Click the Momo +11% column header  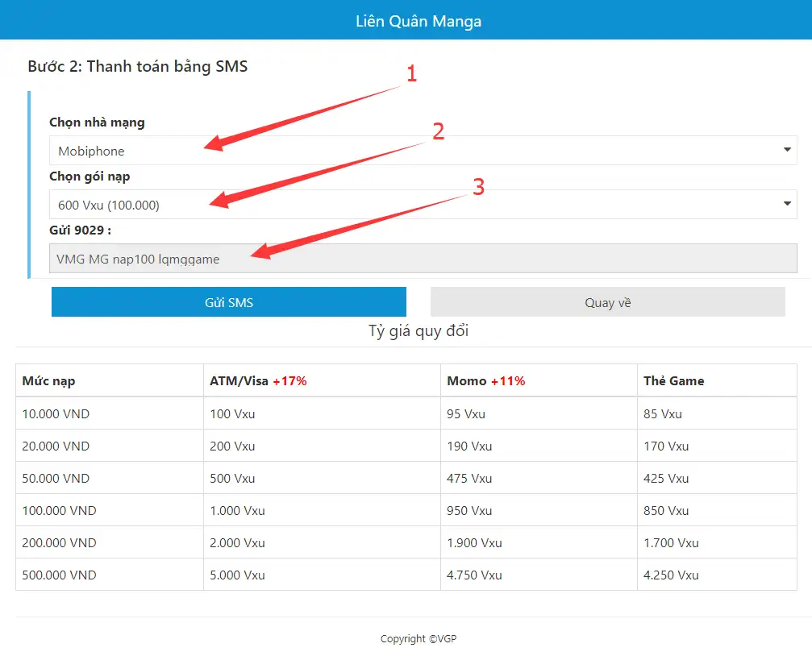click(x=539, y=380)
